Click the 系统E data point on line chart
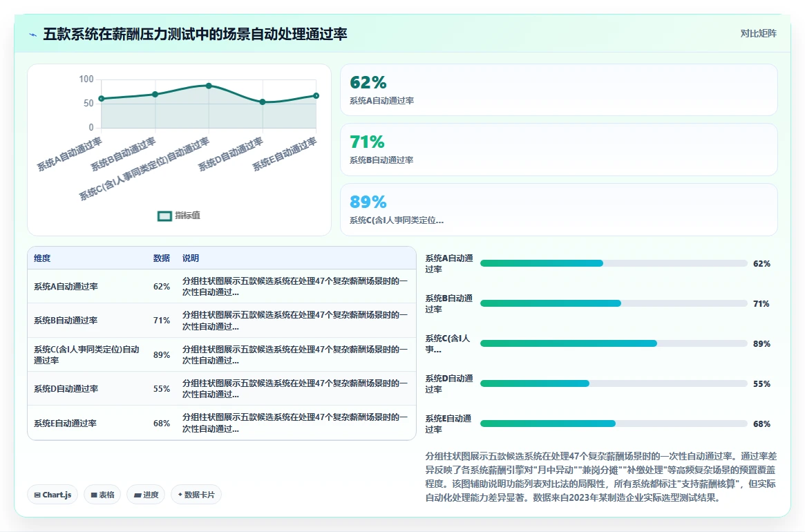This screenshot has height=532, width=805. [x=316, y=96]
